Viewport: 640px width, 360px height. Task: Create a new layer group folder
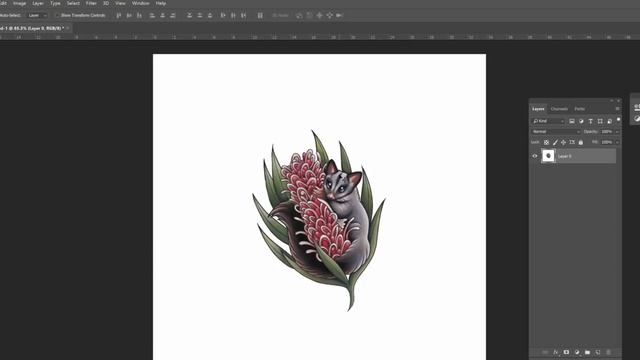(x=587, y=352)
